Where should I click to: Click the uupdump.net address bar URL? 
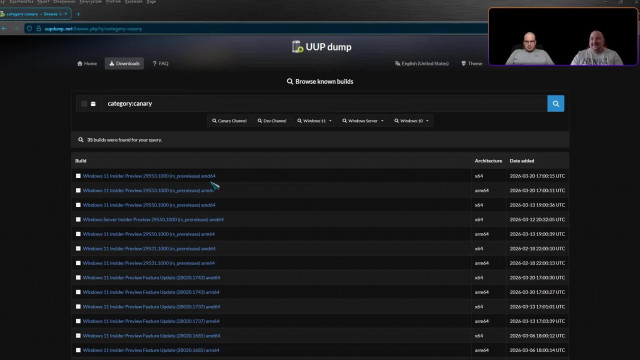click(93, 29)
